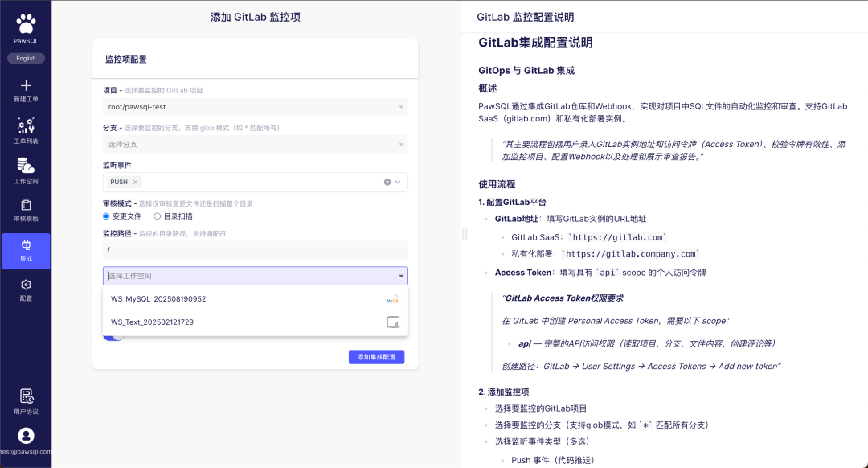Clear all selected 监听事件 events
The height and width of the screenshot is (468, 868).
pyautogui.click(x=387, y=182)
